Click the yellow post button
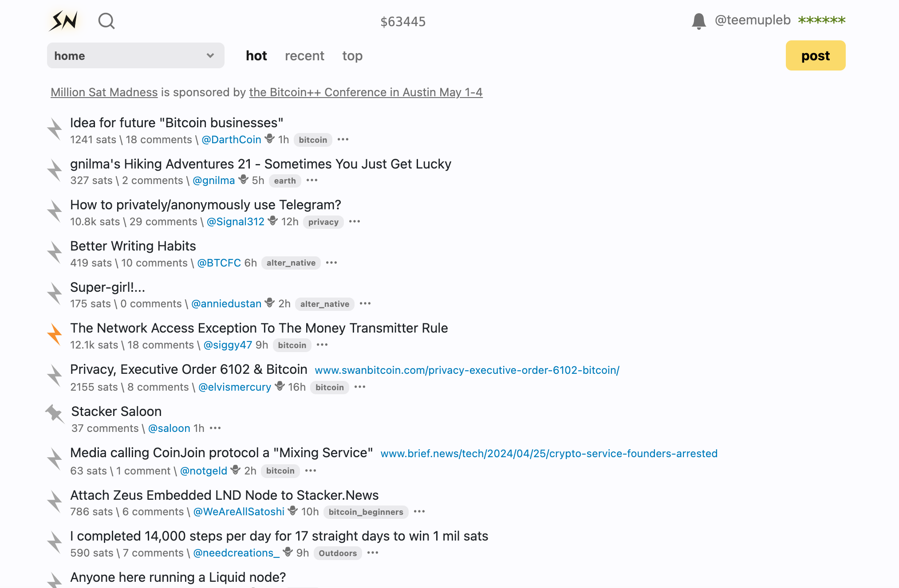899x588 pixels. point(815,56)
